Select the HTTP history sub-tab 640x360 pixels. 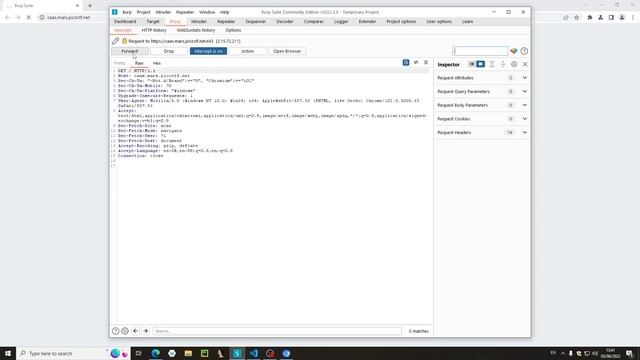[154, 30]
